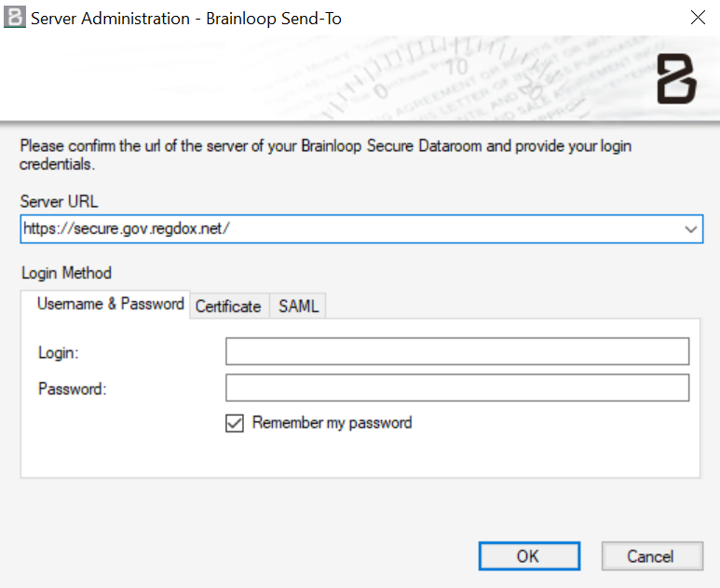Click the window title 'Server Administration - Brainloop Send-To'
Image resolution: width=720 pixels, height=588 pixels.
click(186, 19)
